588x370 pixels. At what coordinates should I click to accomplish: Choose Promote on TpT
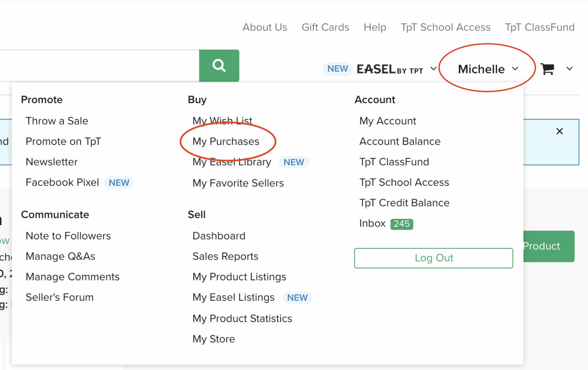(x=63, y=141)
